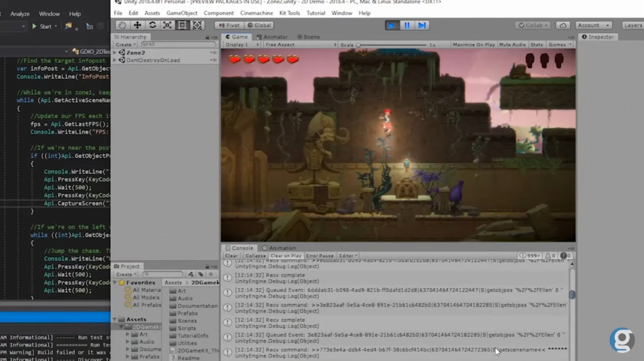Toggle Clear on Play in Console
This screenshot has width=644, height=361.
tap(286, 256)
